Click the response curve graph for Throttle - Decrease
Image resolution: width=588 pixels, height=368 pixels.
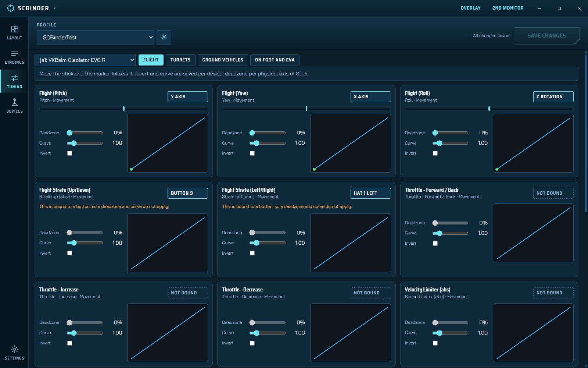click(x=351, y=333)
